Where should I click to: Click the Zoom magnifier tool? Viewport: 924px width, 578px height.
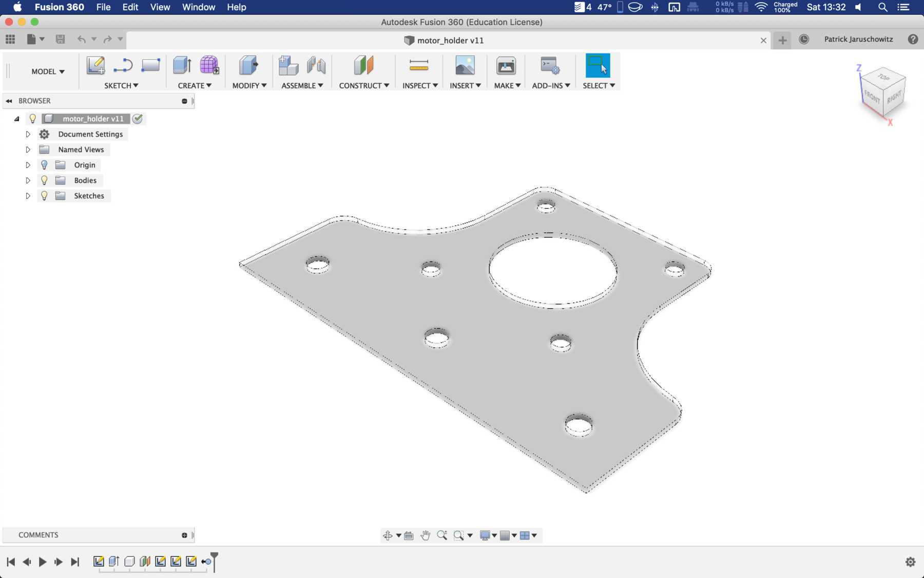click(442, 535)
